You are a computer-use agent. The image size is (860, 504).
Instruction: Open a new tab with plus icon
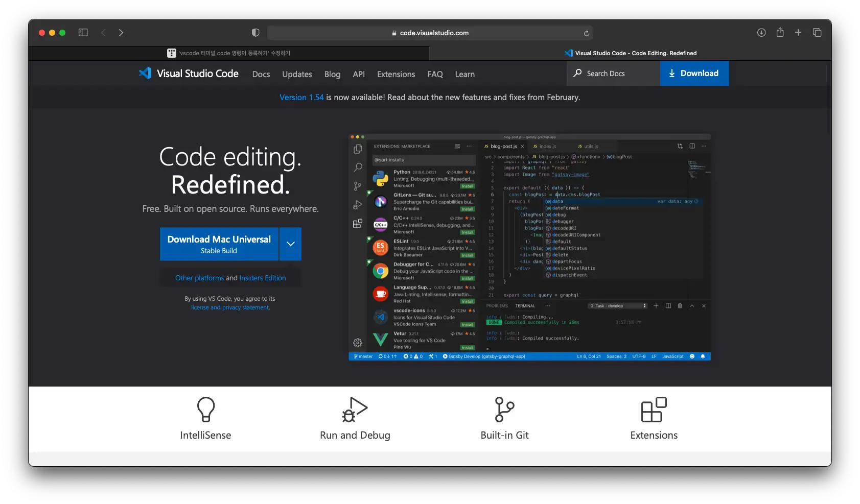[x=798, y=32]
